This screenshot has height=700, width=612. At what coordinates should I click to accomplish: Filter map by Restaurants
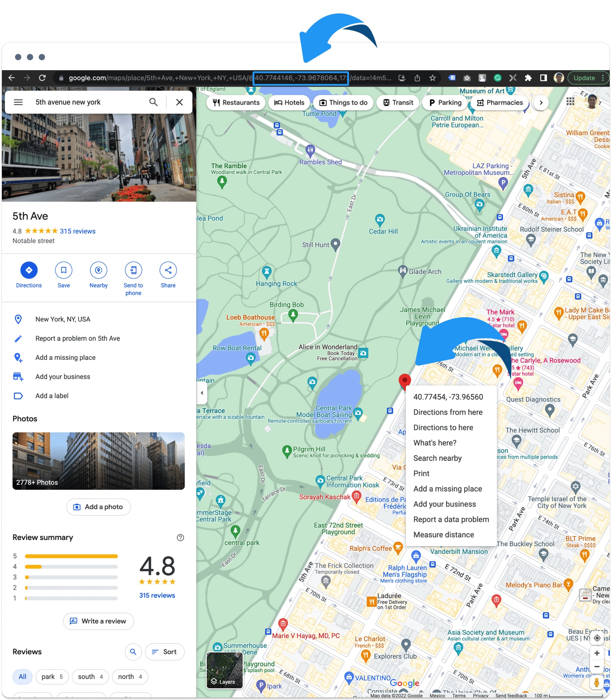(x=236, y=102)
